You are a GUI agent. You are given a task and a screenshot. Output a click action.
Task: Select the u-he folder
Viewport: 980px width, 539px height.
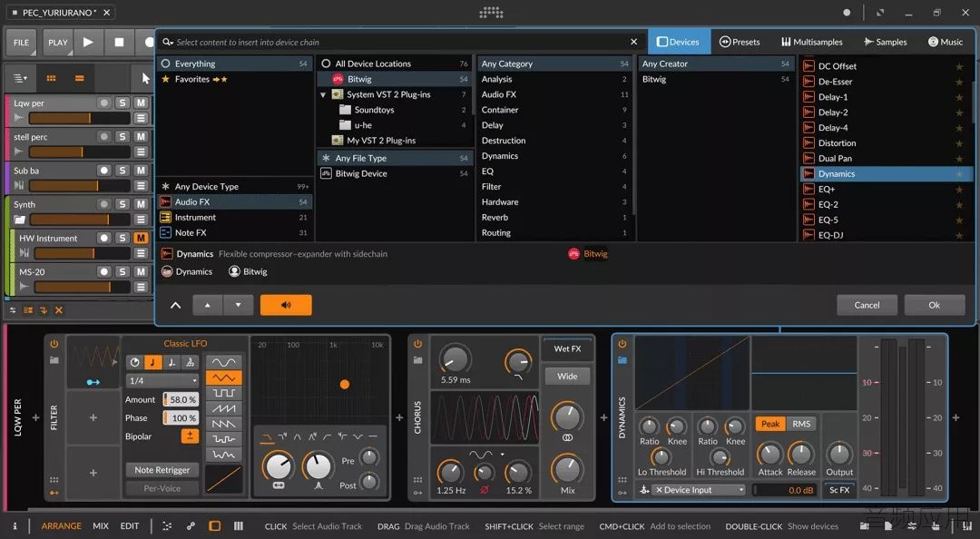(395, 125)
